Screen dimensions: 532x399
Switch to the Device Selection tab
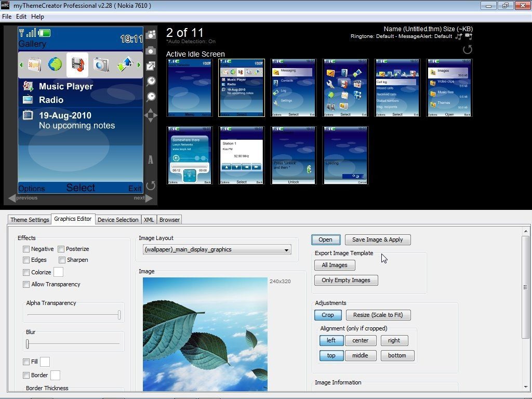[118, 219]
